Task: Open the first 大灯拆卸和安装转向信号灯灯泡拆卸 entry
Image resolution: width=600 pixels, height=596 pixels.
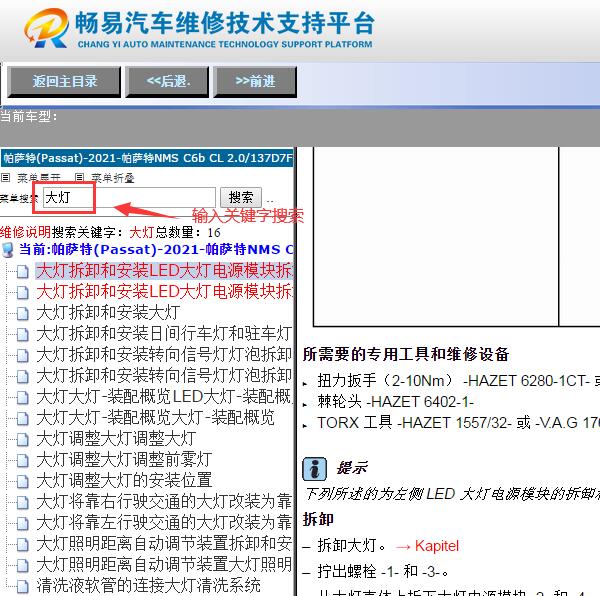Action: pyautogui.click(x=164, y=355)
